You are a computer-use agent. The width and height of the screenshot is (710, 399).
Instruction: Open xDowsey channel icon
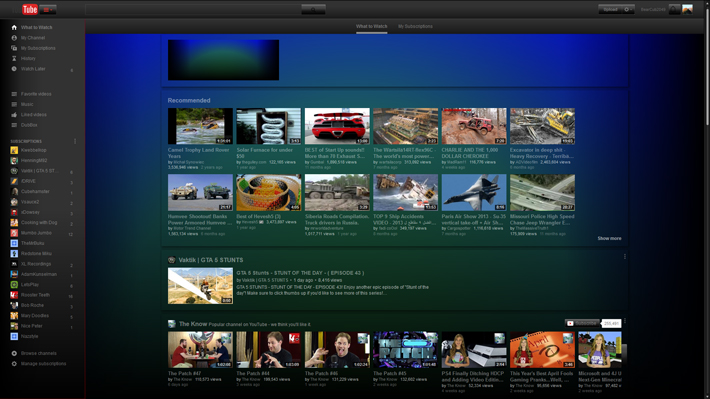coord(14,212)
